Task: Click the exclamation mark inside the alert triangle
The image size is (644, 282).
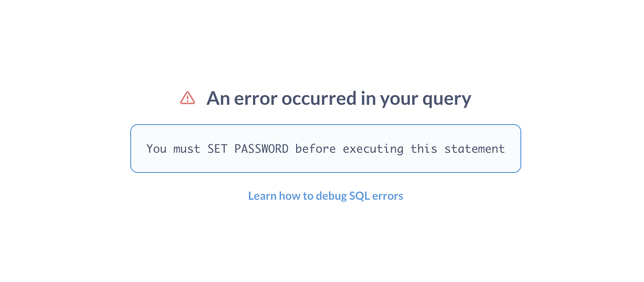Action: coord(188,99)
